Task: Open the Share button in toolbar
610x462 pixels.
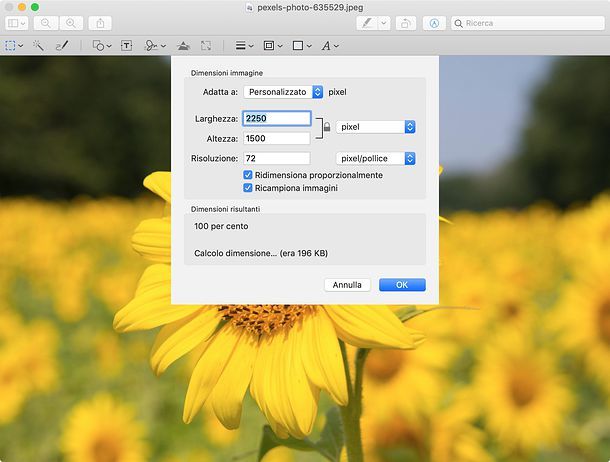Action: 100,23
